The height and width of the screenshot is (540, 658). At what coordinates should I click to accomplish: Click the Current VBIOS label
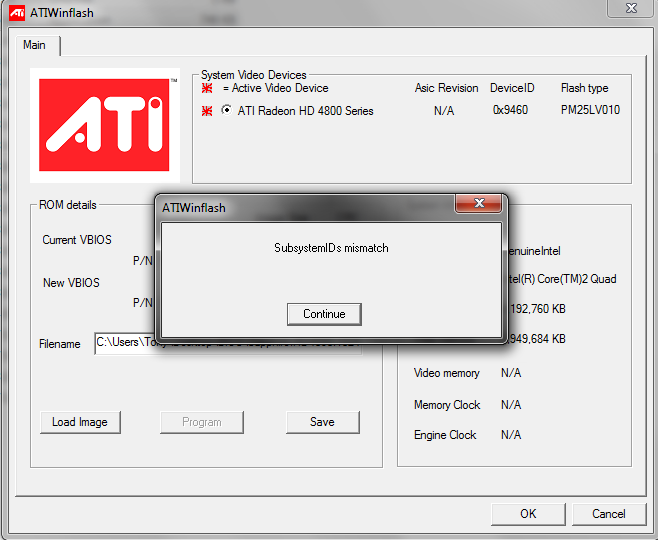[x=77, y=240]
